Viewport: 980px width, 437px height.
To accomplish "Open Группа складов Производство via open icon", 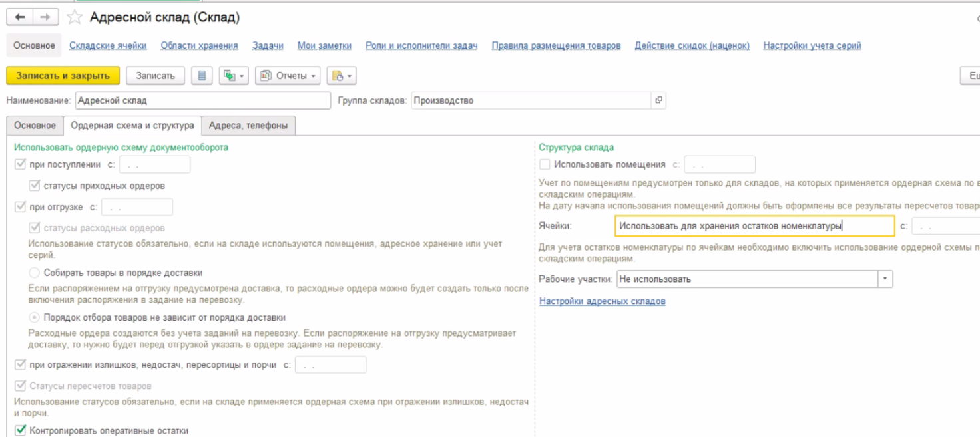I will pyautogui.click(x=658, y=100).
